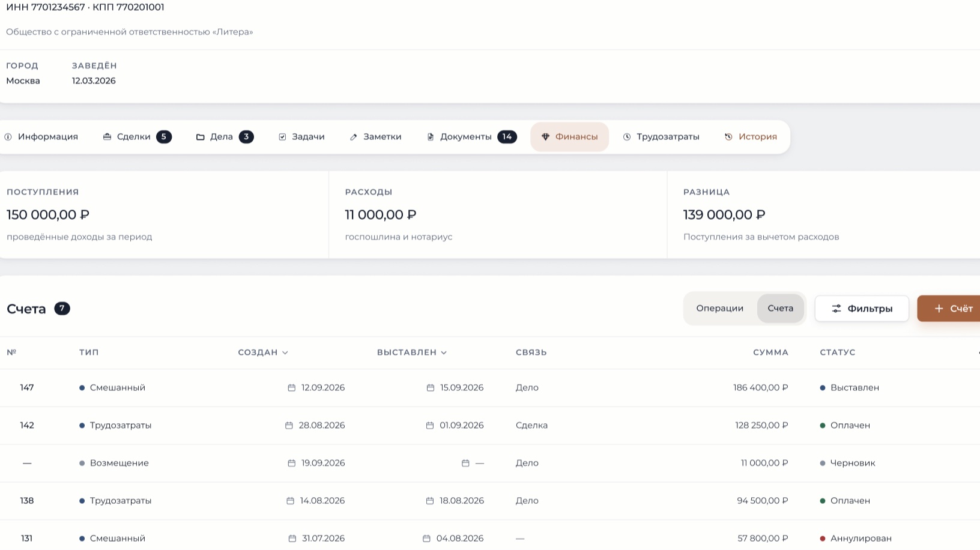Click calendar icon beside created date 12.09.2026
Viewport: 980px width, 550px height.
pyautogui.click(x=292, y=388)
